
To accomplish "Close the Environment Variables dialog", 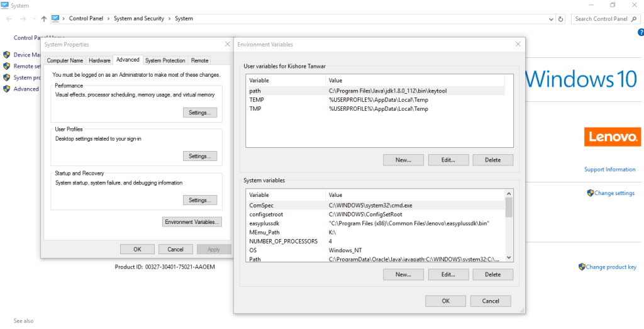I will coord(518,44).
